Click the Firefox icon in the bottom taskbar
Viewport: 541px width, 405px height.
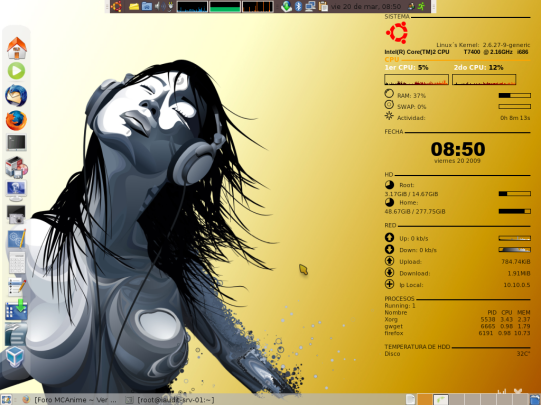26,399
